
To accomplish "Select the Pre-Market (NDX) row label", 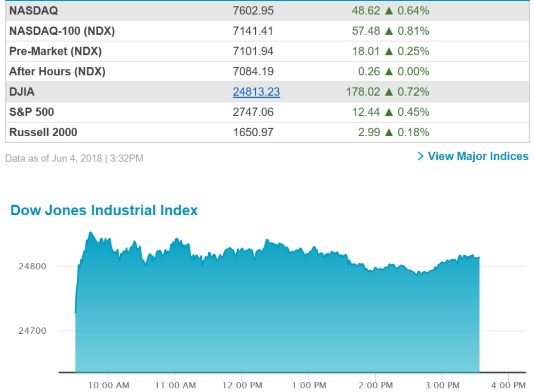I will coord(56,51).
